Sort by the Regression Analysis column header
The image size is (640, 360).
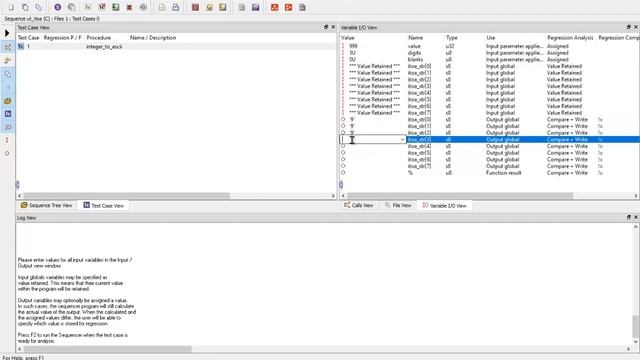(x=570, y=38)
